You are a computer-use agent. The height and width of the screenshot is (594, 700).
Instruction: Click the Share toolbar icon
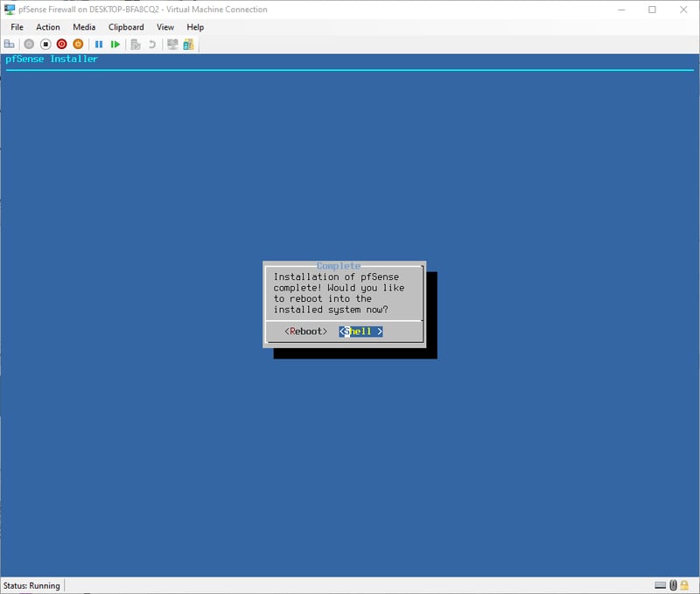pyautogui.click(x=188, y=44)
